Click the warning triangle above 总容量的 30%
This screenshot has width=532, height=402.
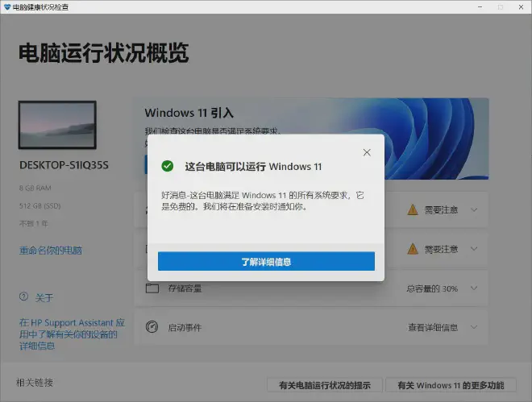[413, 249]
